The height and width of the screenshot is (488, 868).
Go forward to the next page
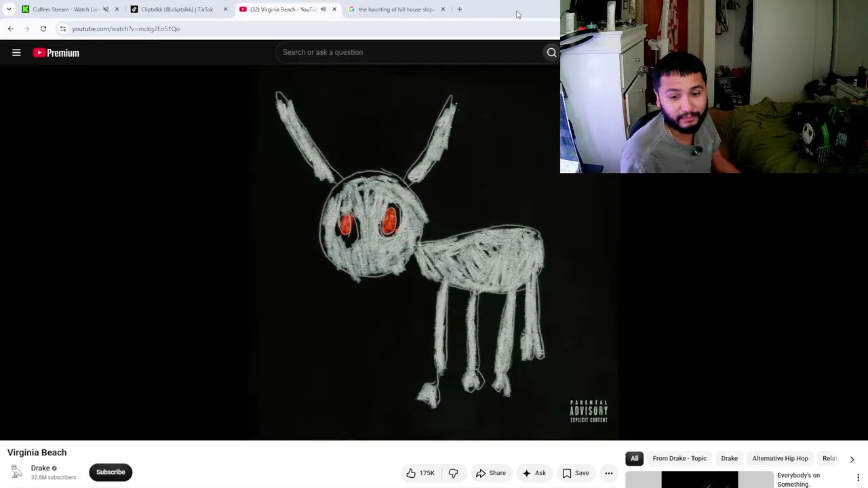pos(26,28)
